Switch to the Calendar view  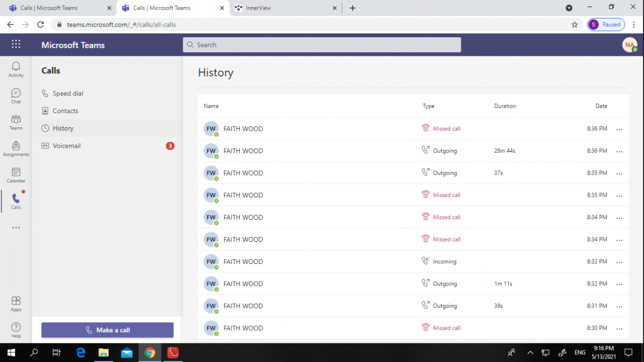click(x=16, y=175)
